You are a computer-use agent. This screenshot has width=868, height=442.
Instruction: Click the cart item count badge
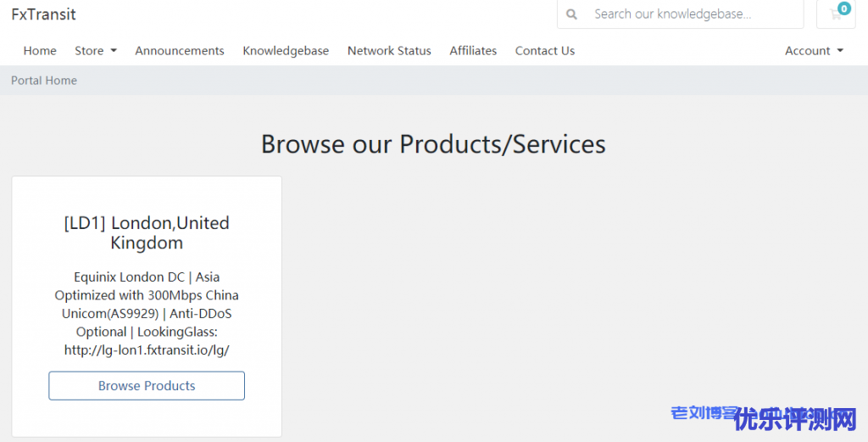click(x=843, y=8)
